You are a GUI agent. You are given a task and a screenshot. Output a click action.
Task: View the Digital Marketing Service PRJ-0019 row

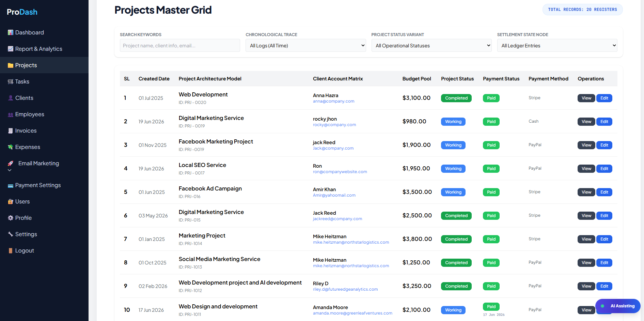pos(586,122)
